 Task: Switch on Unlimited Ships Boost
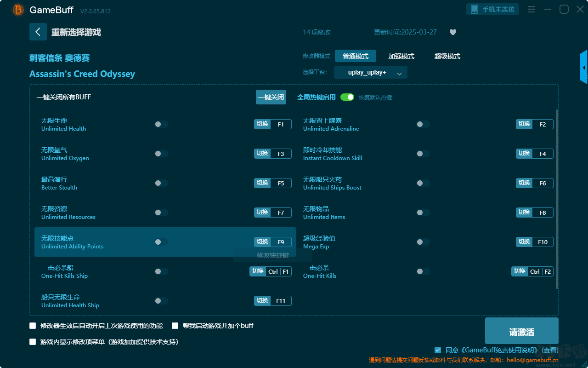point(423,183)
